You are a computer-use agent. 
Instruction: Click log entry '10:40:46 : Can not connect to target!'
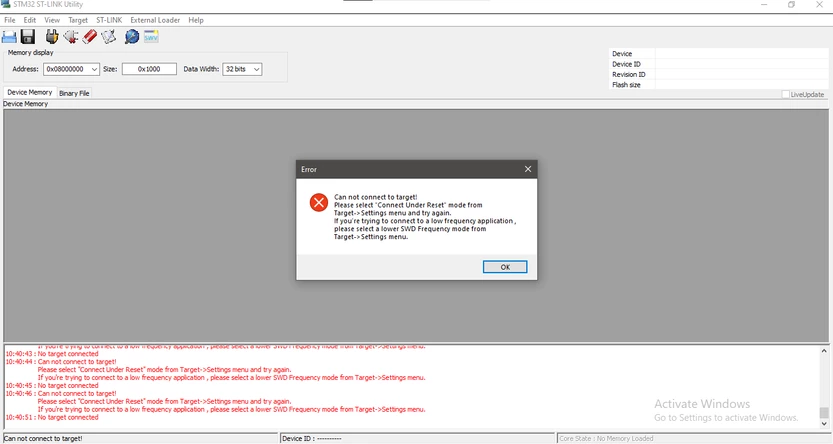pos(61,394)
